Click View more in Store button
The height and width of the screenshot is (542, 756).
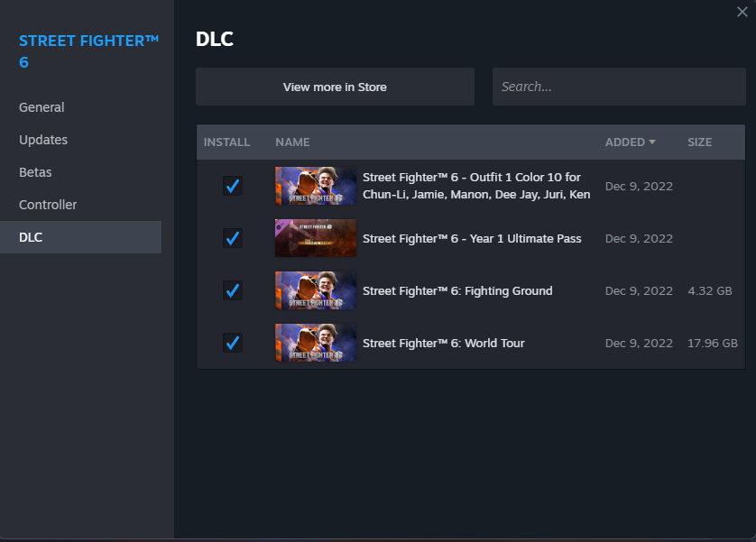coord(335,87)
